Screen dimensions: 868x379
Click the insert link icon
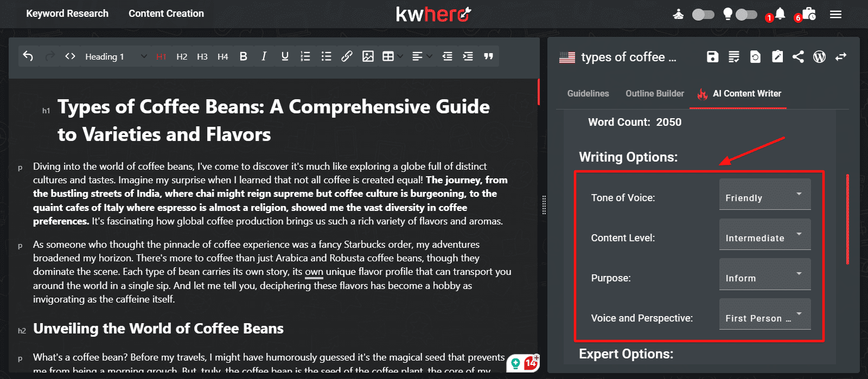point(347,56)
